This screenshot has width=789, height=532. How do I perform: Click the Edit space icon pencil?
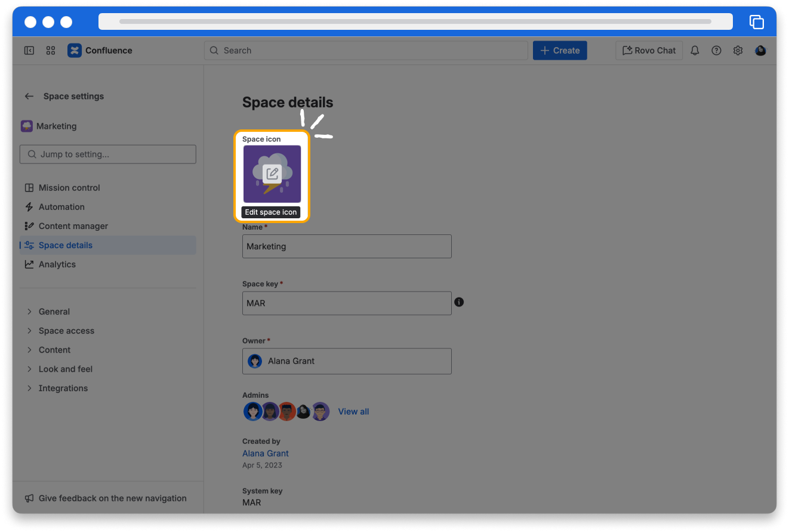(x=272, y=174)
